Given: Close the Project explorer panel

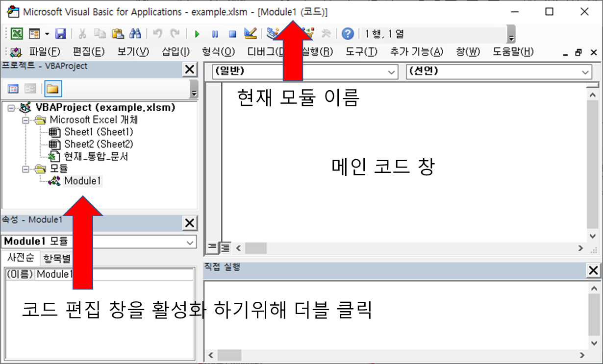Looking at the screenshot, I should [190, 70].
